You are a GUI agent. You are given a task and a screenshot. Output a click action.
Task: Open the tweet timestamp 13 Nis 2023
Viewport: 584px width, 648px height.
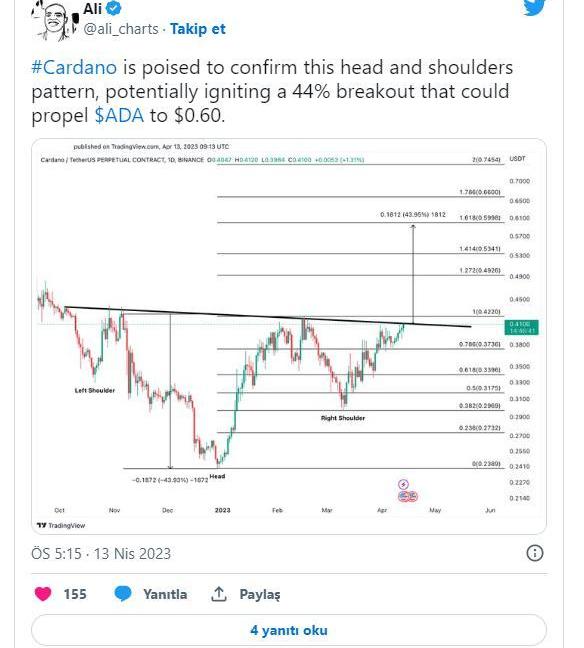click(101, 553)
